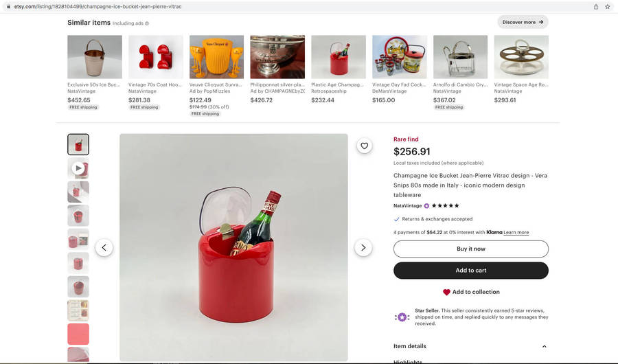The height and width of the screenshot is (364, 618).
Task: Select the solid pink color thumbnail
Action: tap(78, 334)
